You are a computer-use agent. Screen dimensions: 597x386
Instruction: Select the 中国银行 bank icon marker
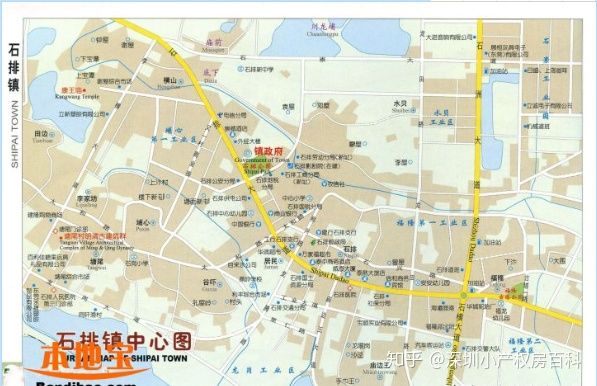[258, 224]
